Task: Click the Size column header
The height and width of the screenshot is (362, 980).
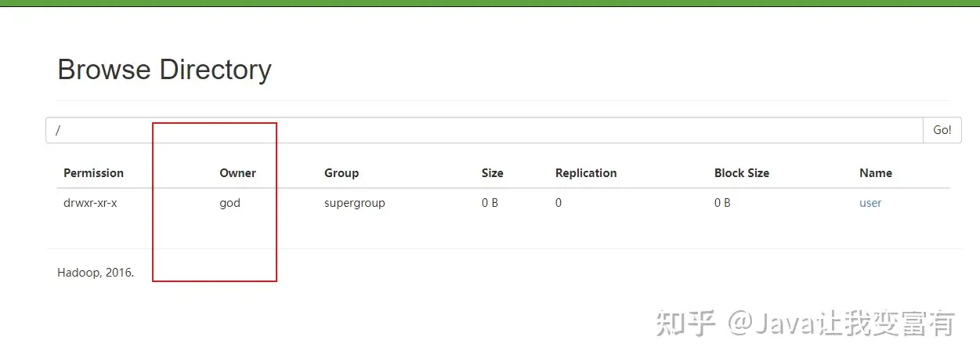Action: point(492,173)
